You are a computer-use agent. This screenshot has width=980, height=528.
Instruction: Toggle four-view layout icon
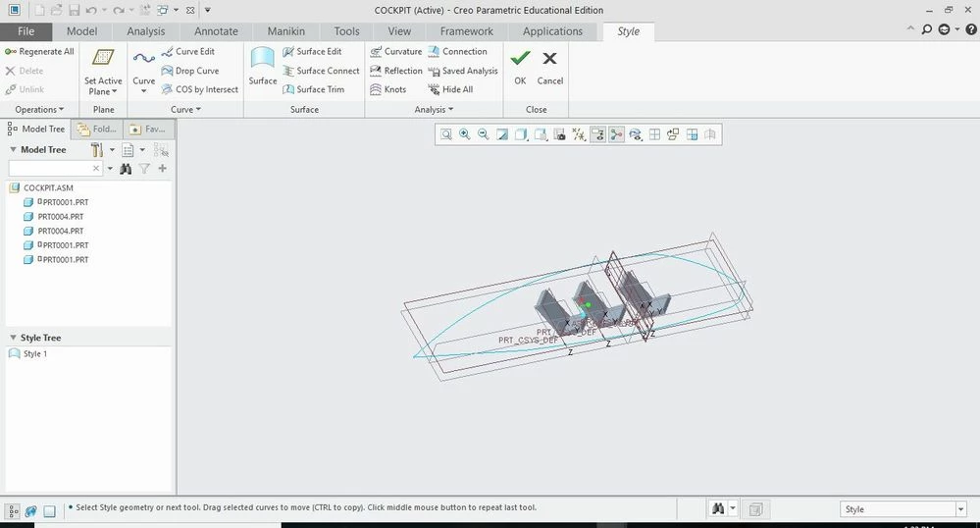654,134
